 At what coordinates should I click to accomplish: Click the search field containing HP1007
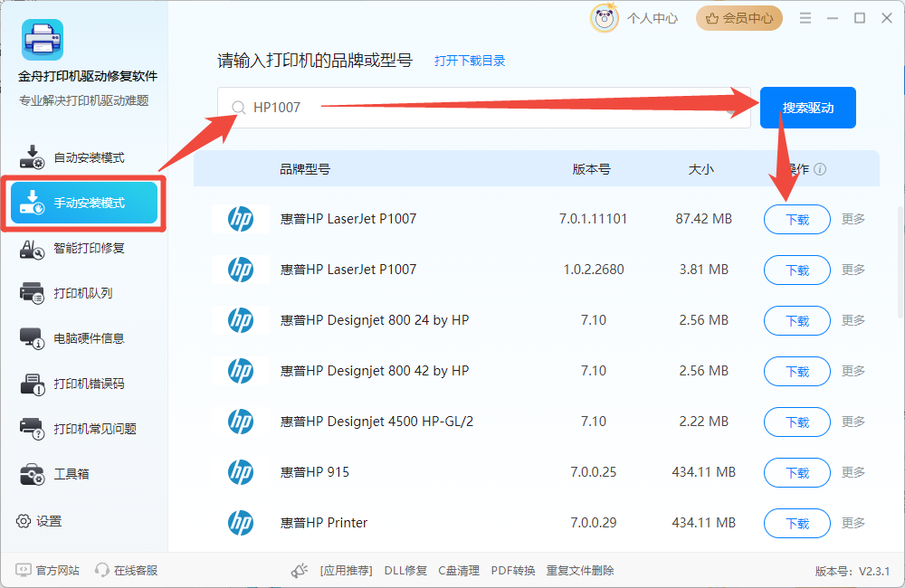[483, 108]
